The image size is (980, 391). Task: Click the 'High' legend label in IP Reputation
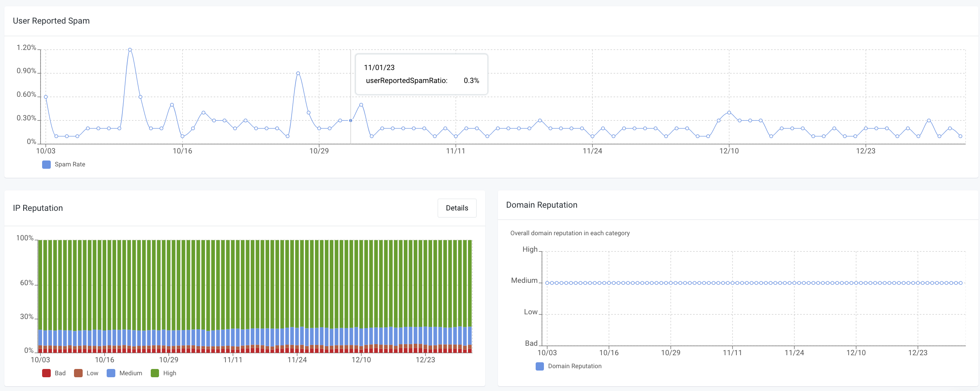click(170, 373)
